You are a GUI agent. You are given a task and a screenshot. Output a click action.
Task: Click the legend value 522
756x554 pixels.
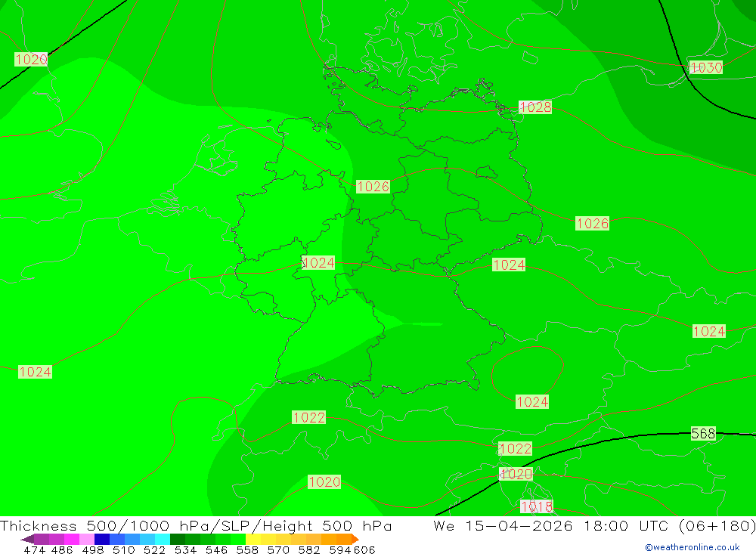[x=155, y=549]
